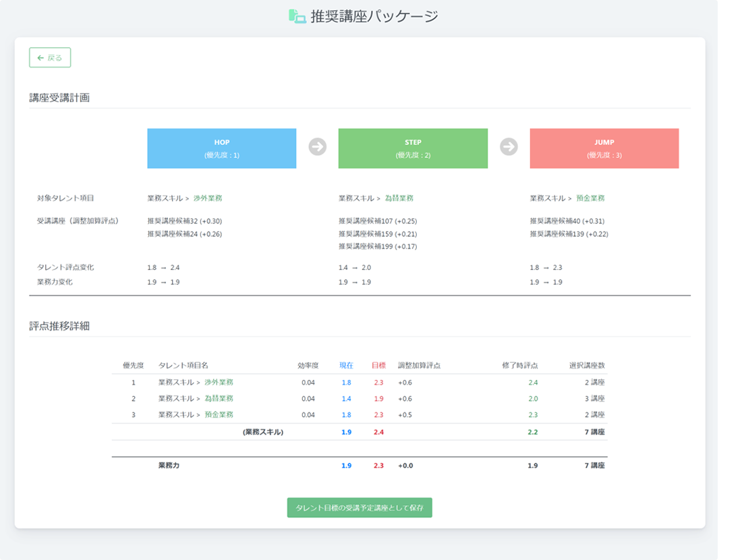Select the red JUMP priority box
Image resolution: width=742 pixels, height=560 pixels.
(x=604, y=148)
